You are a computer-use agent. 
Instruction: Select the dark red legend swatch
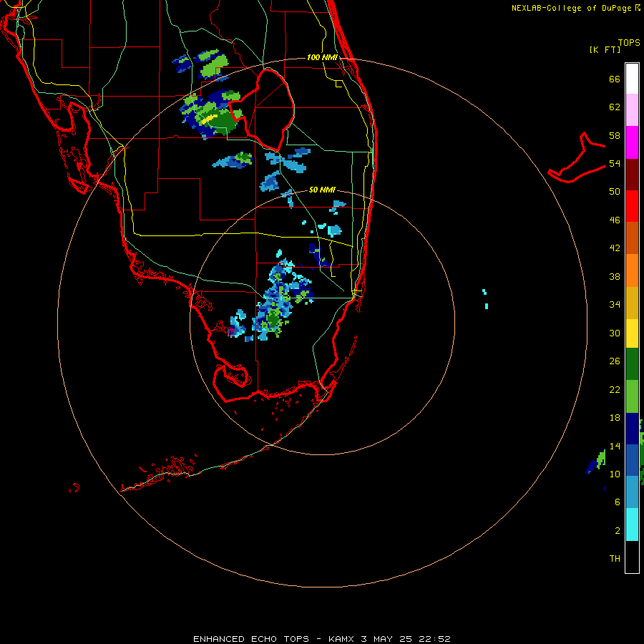pos(632,175)
